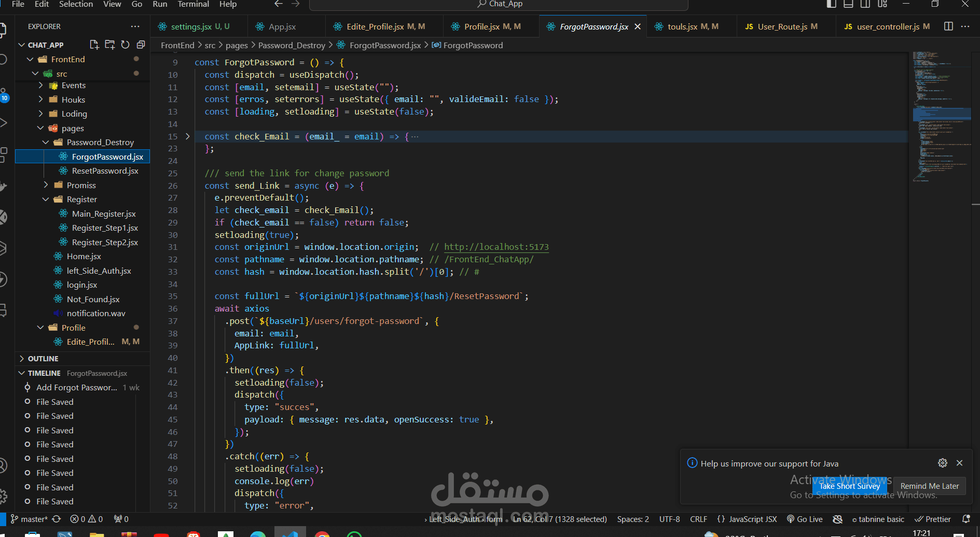This screenshot has height=537, width=980.
Task: Click the minimap code overview slider
Action: tap(942, 114)
